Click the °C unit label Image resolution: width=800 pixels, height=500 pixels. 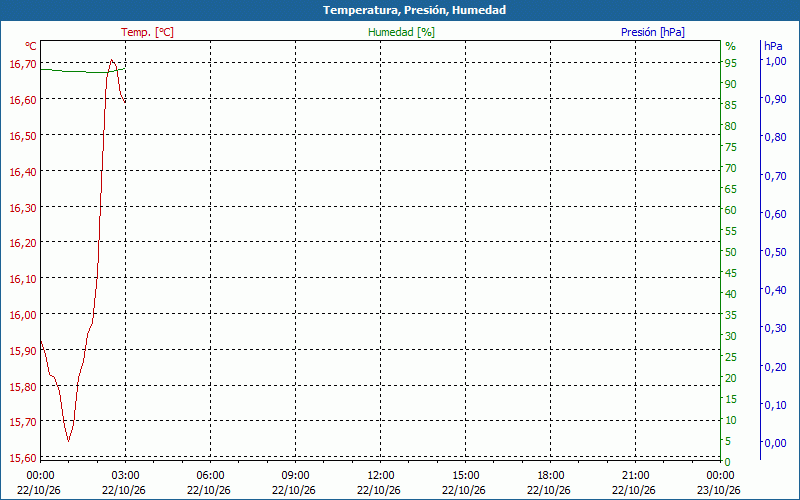pos(31,46)
